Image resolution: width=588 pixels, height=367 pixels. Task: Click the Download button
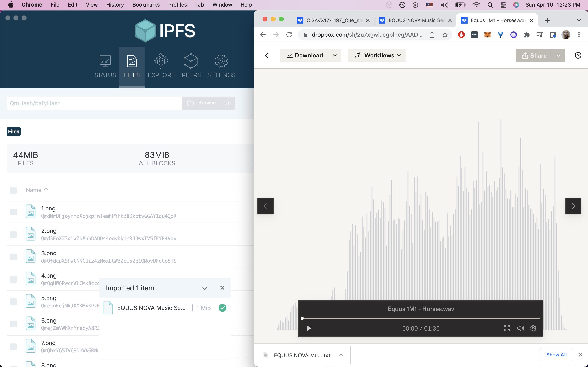304,55
